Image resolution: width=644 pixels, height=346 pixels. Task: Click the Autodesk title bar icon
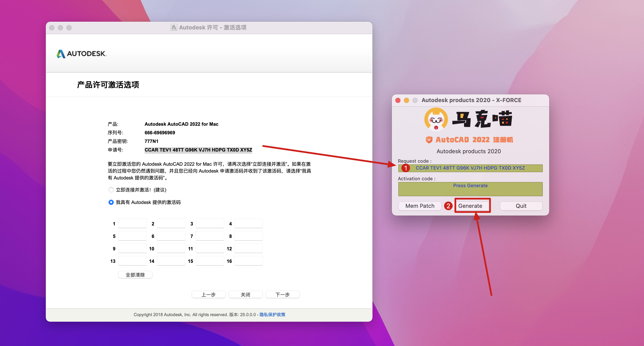pyautogui.click(x=173, y=28)
